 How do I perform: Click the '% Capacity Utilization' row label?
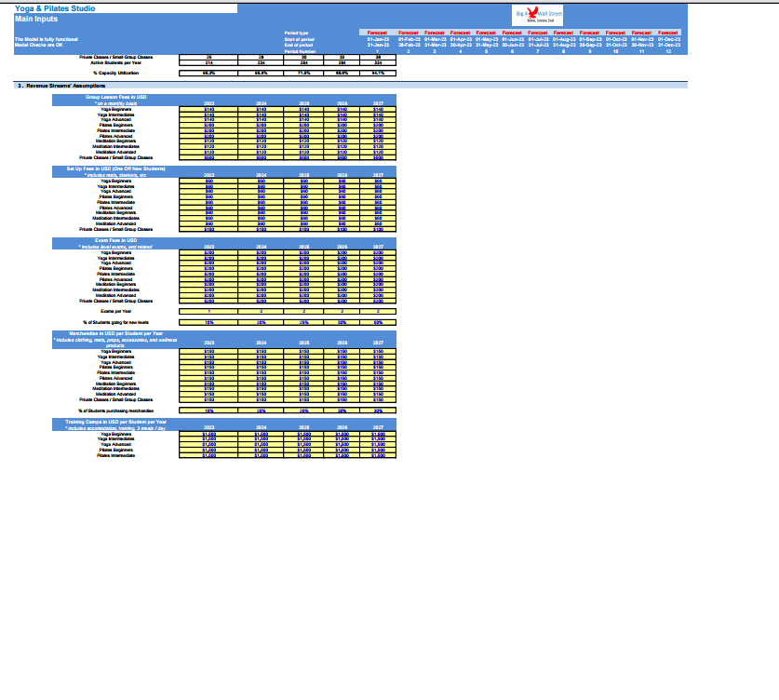coord(115,73)
